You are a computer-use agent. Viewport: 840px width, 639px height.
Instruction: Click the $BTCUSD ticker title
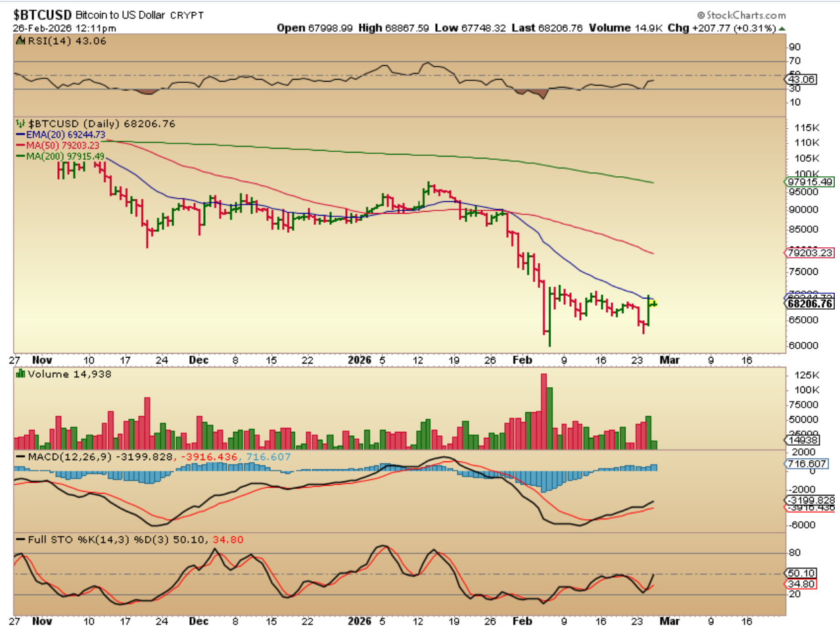[x=43, y=14]
